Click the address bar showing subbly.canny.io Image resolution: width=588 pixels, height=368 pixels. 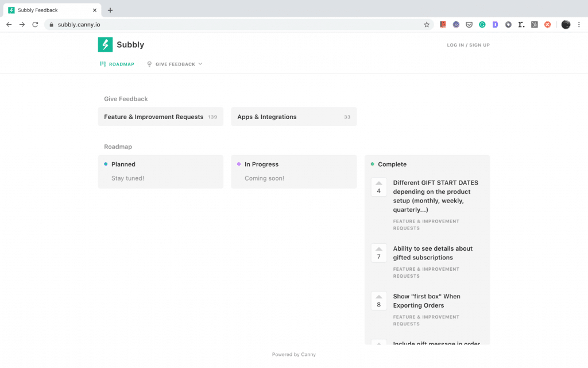pos(230,25)
